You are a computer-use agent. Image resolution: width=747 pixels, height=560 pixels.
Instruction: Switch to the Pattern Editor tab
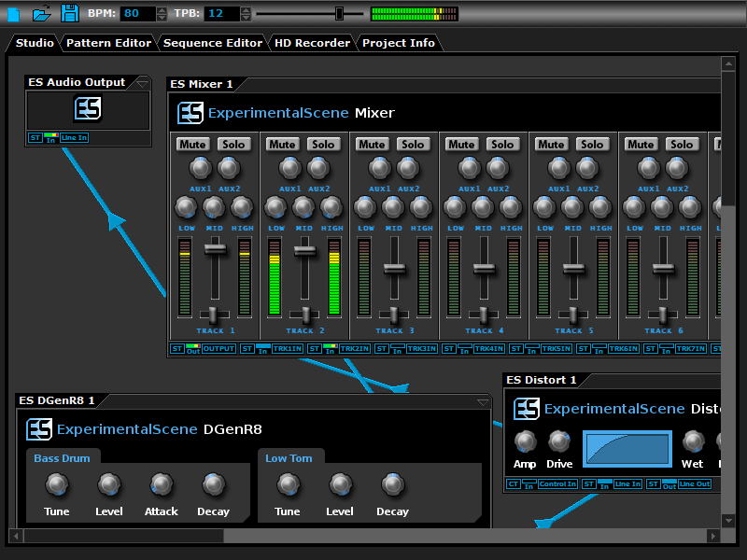tap(108, 42)
